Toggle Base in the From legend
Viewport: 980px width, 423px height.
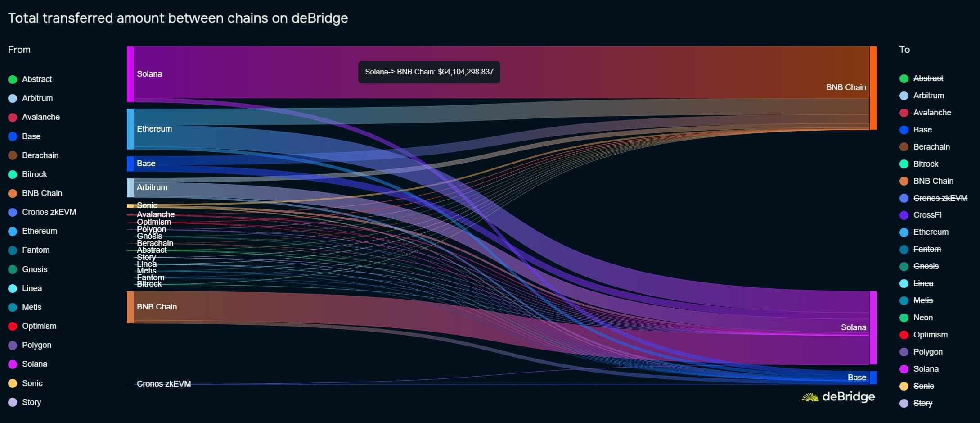click(24, 136)
